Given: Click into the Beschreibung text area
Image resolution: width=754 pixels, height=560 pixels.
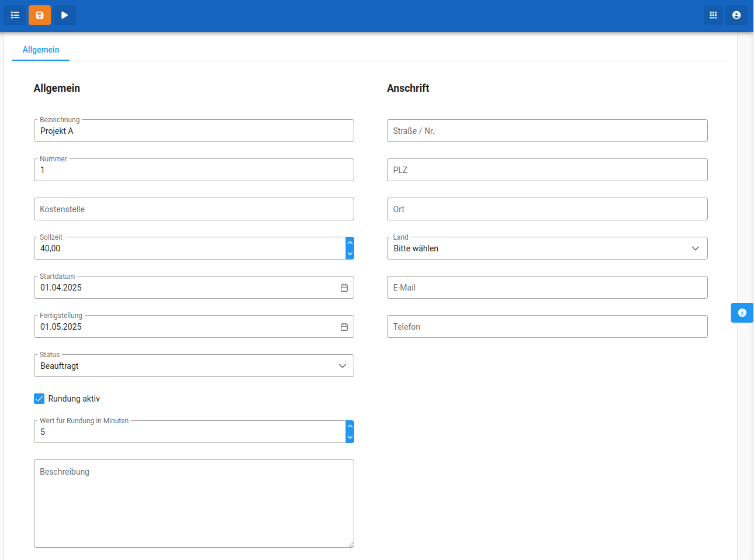Looking at the screenshot, I should click(194, 503).
